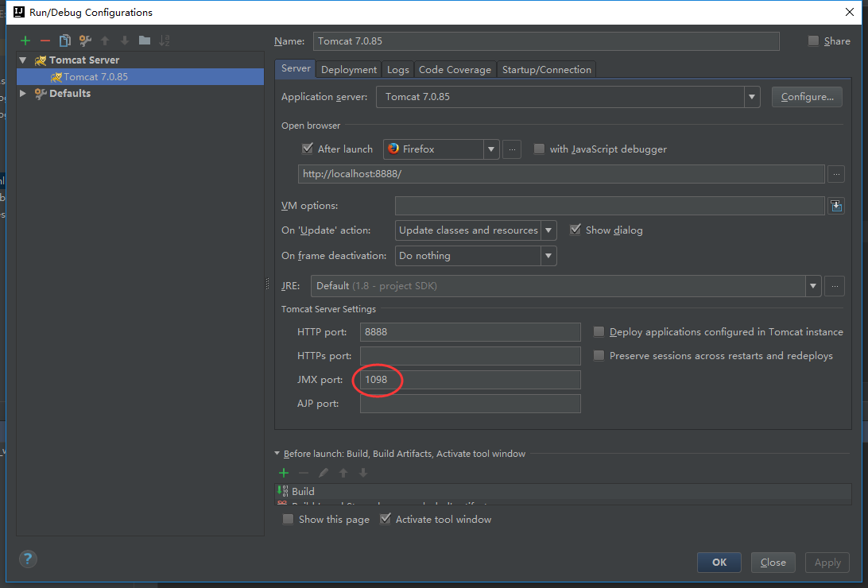This screenshot has height=588, width=868.
Task: Check Preserve sessions across restarts
Action: pos(599,355)
